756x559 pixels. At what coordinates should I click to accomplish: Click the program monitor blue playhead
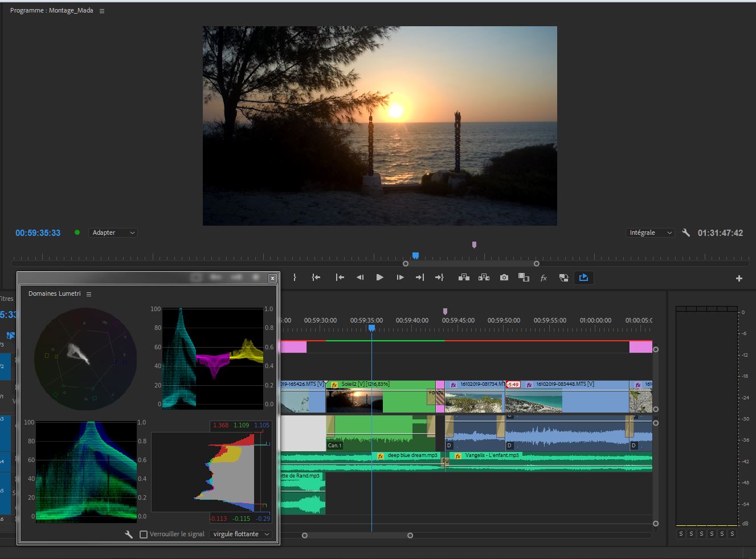[x=415, y=256]
